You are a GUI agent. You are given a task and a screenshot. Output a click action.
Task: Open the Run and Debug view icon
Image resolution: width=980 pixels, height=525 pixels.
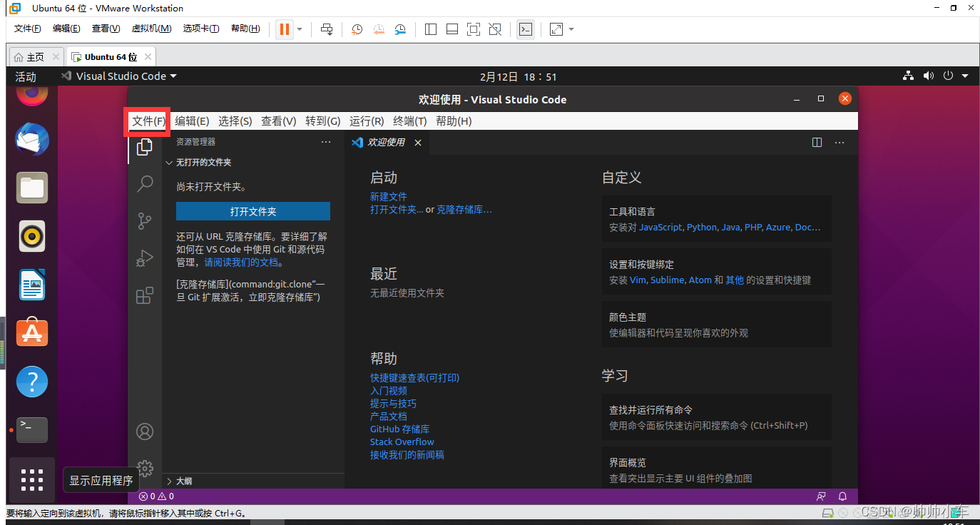point(145,258)
